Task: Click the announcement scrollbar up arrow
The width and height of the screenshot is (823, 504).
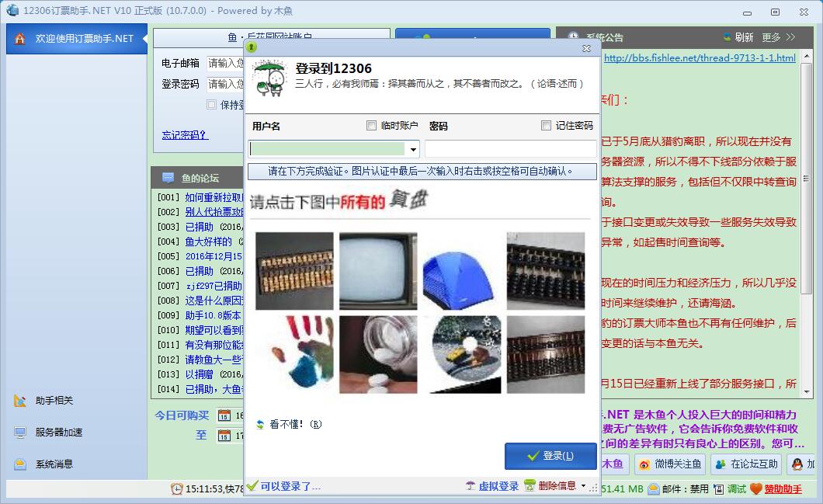Action: [806, 56]
